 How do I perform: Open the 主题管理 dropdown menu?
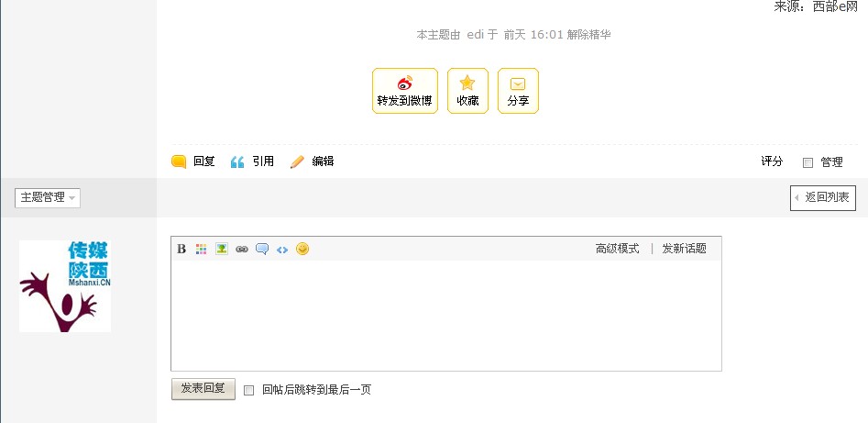click(x=48, y=197)
